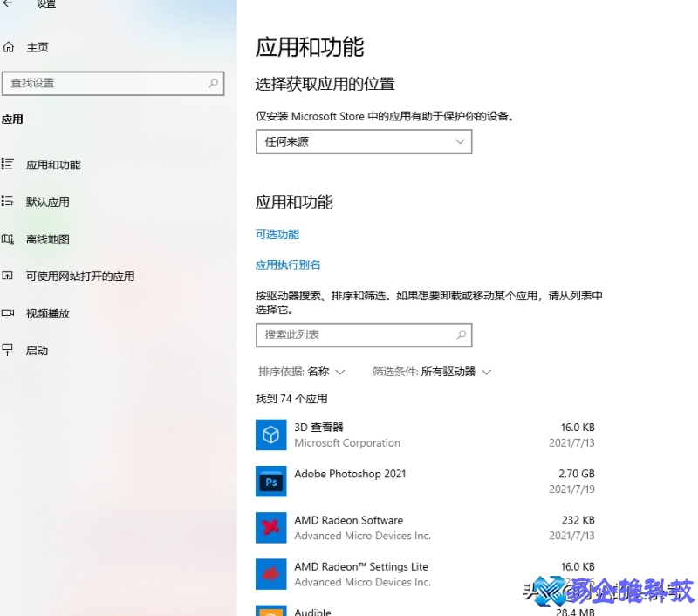The width and height of the screenshot is (698, 616).
Task: Click the back arrow in Settings
Action: (8, 3)
